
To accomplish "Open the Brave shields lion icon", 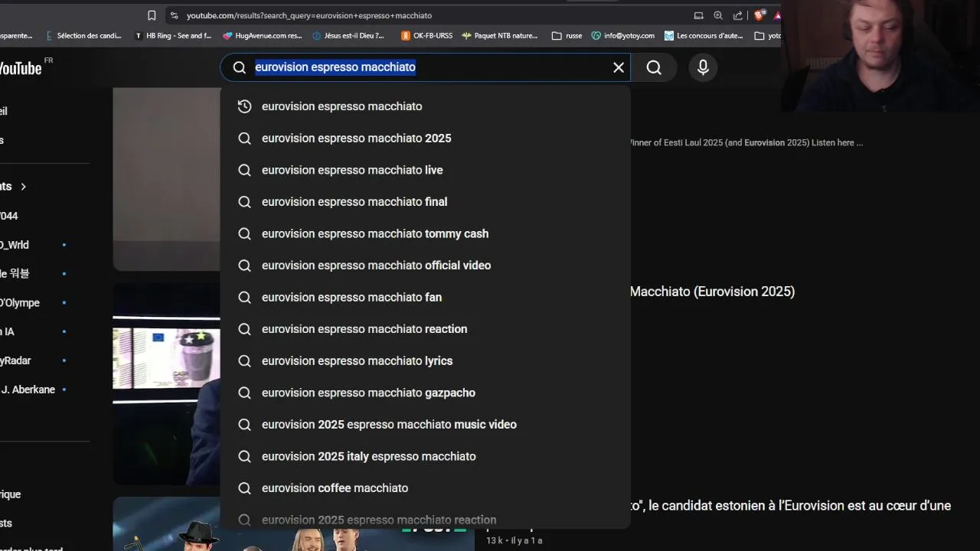I will point(759,15).
